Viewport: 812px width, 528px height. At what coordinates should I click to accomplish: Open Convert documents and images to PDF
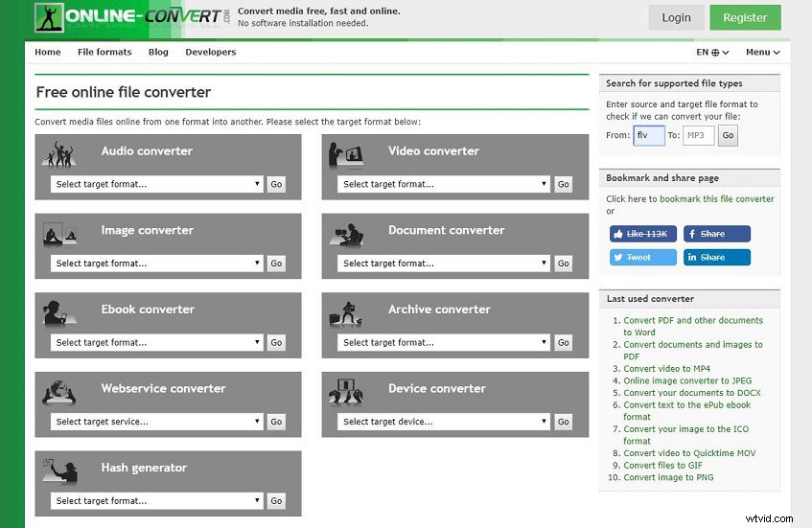[693, 351]
